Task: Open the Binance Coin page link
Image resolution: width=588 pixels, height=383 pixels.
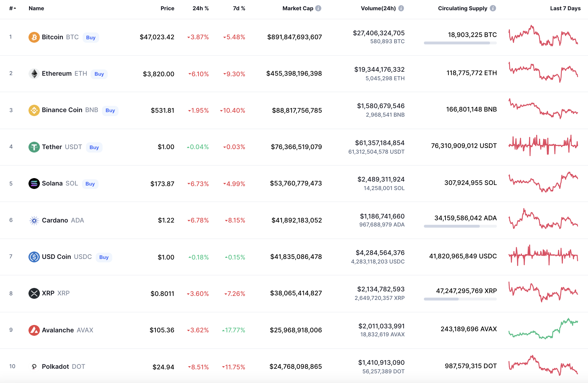Action: [62, 110]
